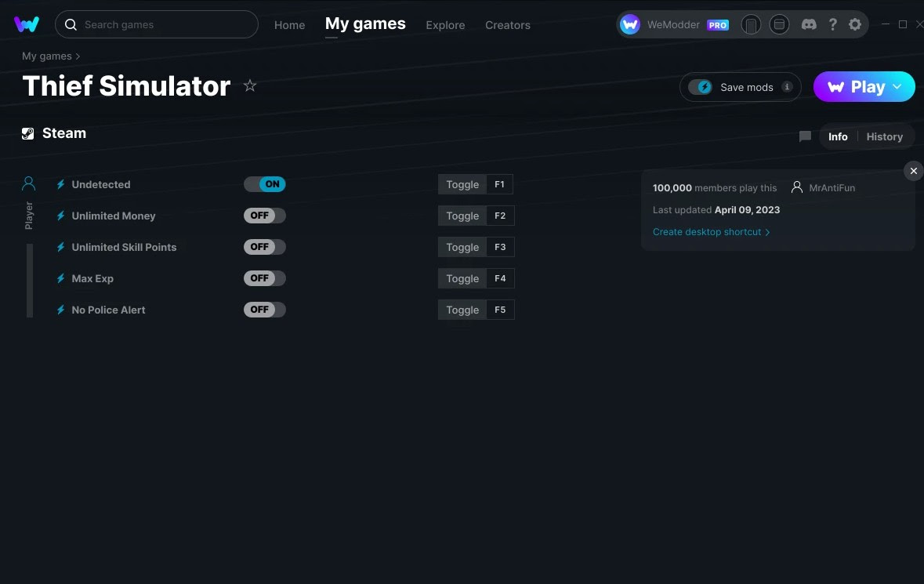Open settings gear icon
The image size is (924, 584).
click(855, 24)
